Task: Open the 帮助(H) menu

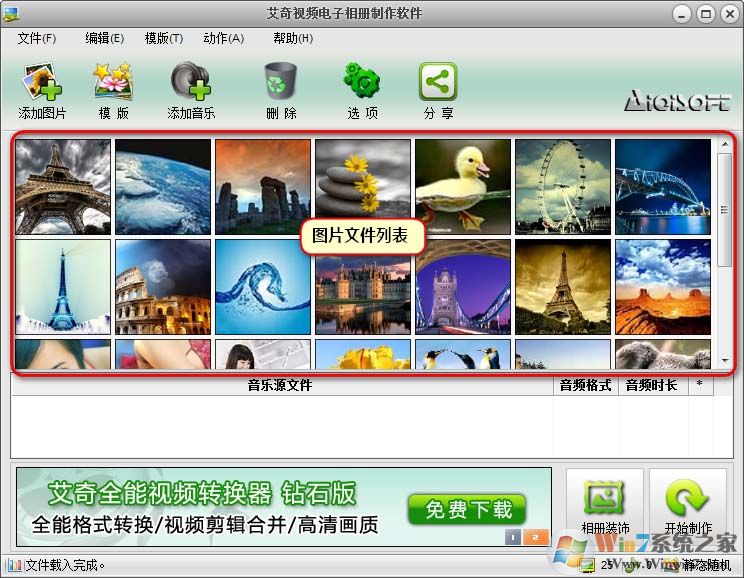Action: coord(293,38)
